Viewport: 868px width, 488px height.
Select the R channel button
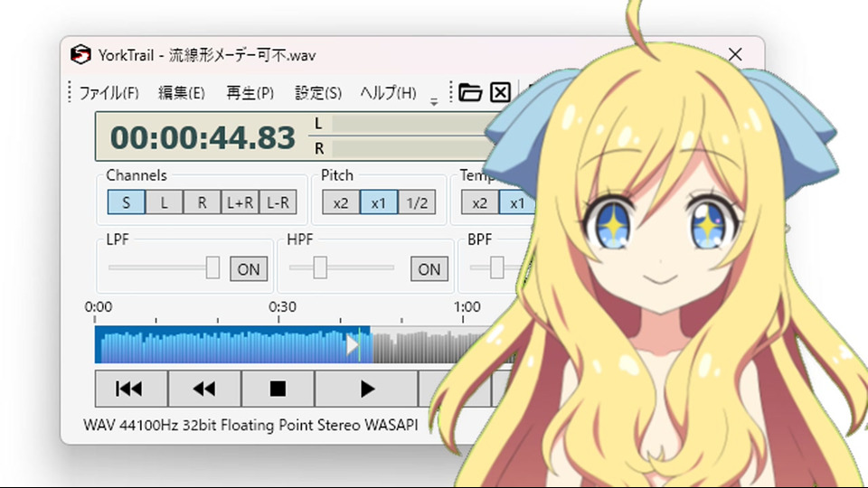pos(202,202)
